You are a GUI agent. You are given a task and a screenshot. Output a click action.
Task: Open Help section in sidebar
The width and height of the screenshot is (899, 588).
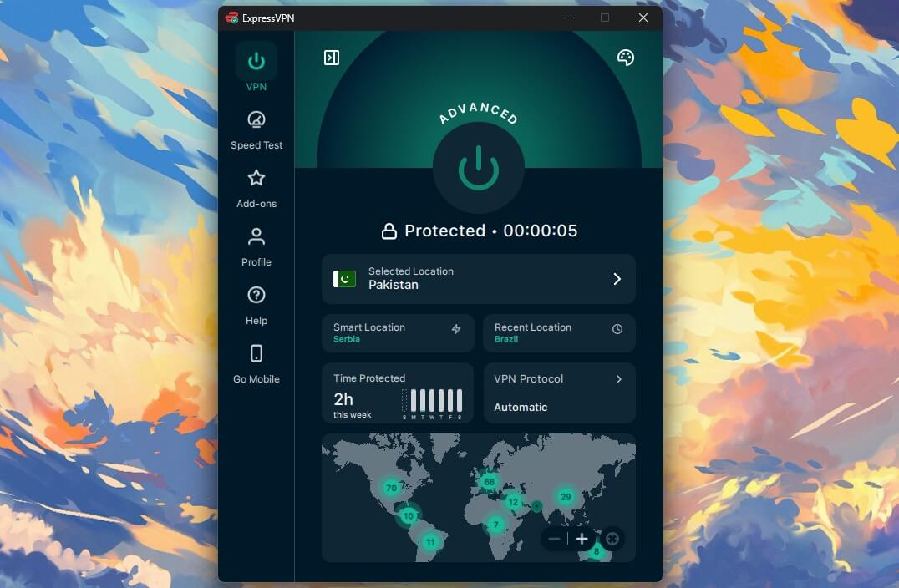[x=256, y=306]
